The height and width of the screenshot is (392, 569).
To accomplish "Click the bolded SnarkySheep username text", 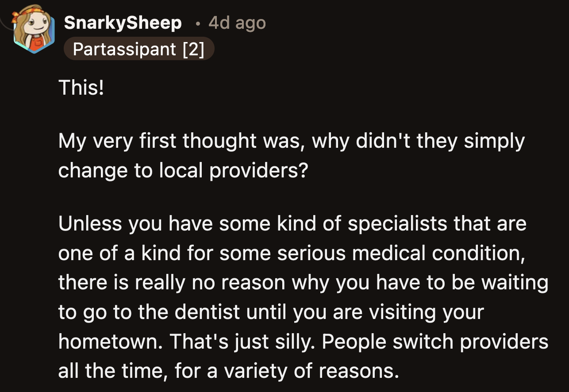I will tap(123, 22).
